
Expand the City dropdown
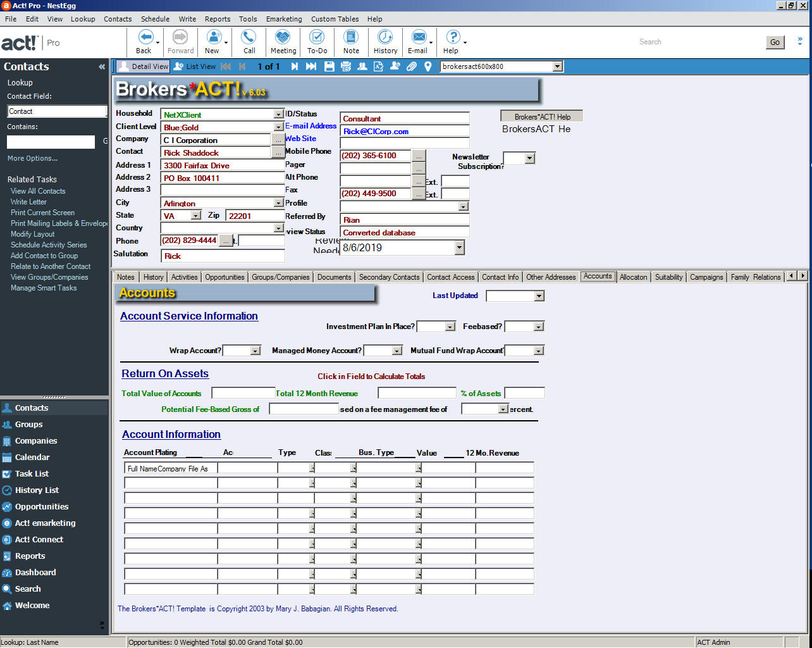coord(278,203)
